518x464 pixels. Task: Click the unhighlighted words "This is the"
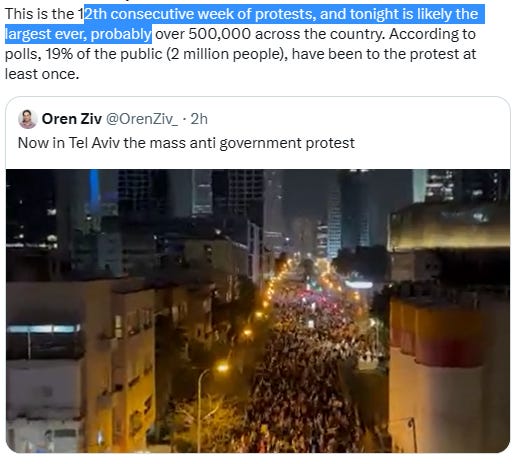pyautogui.click(x=40, y=14)
